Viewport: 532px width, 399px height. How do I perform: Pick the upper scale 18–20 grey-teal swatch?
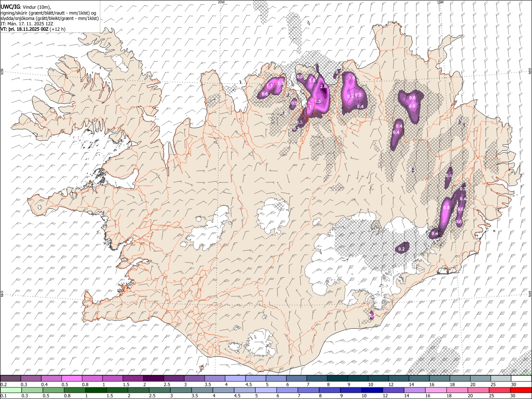pos(460,379)
